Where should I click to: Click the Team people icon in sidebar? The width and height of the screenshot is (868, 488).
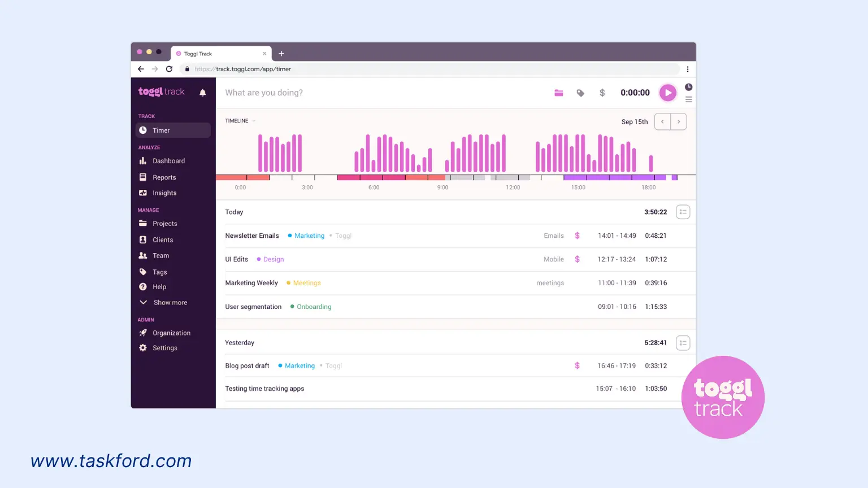143,256
